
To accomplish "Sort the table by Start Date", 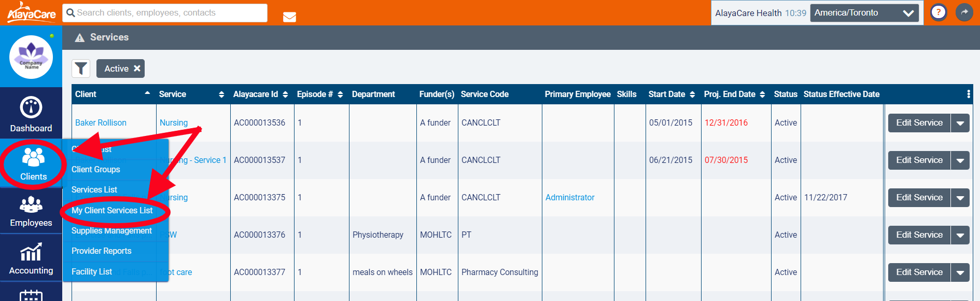I will click(x=671, y=94).
